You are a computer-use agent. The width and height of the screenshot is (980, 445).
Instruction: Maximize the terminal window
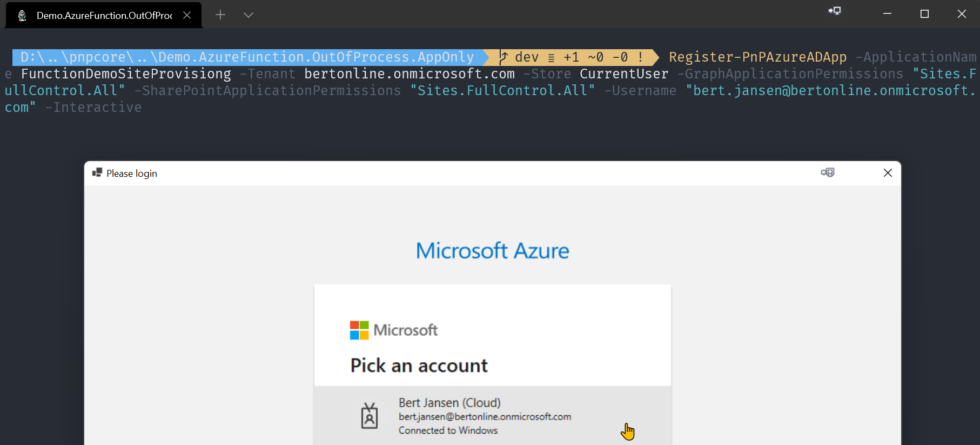(x=924, y=14)
